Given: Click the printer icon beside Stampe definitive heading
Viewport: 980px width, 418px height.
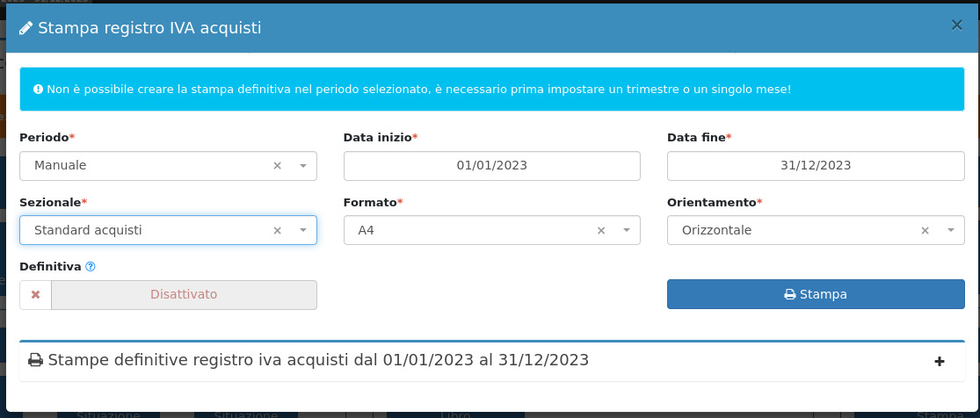Looking at the screenshot, I should pos(35,360).
